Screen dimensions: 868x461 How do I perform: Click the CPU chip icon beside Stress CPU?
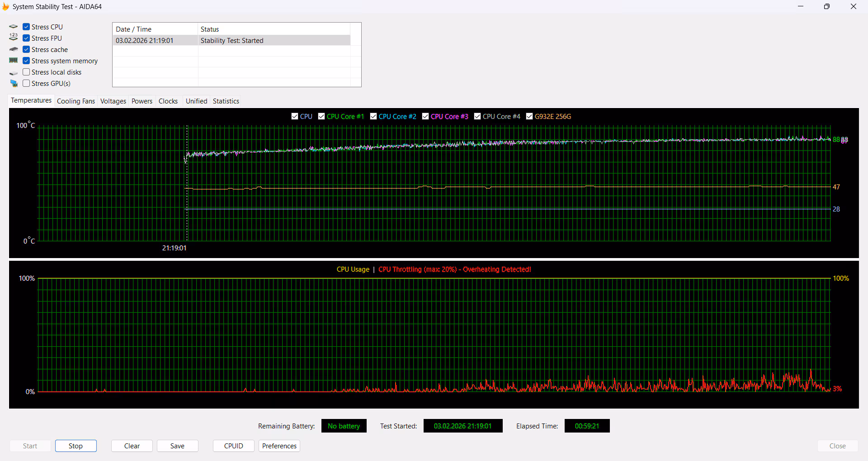[x=14, y=27]
